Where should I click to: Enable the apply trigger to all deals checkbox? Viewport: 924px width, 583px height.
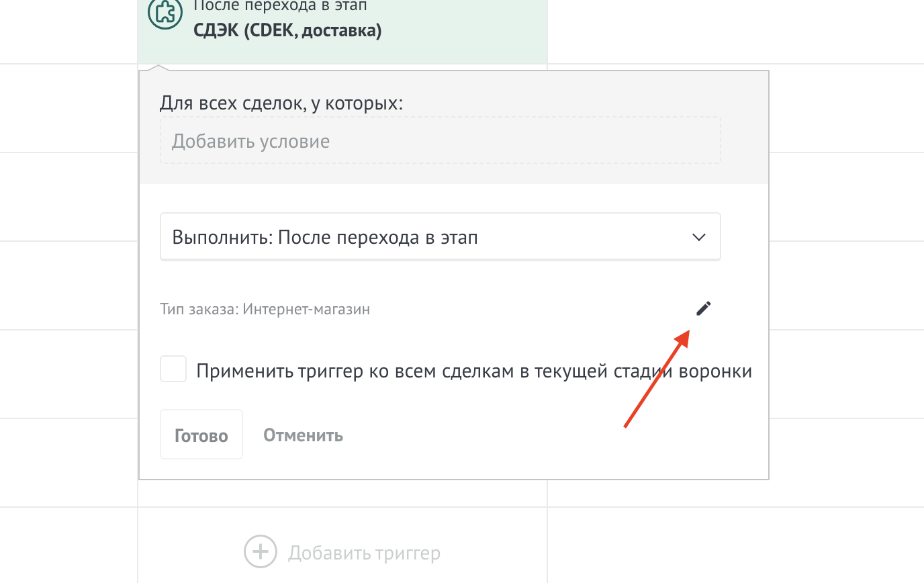[x=173, y=369]
